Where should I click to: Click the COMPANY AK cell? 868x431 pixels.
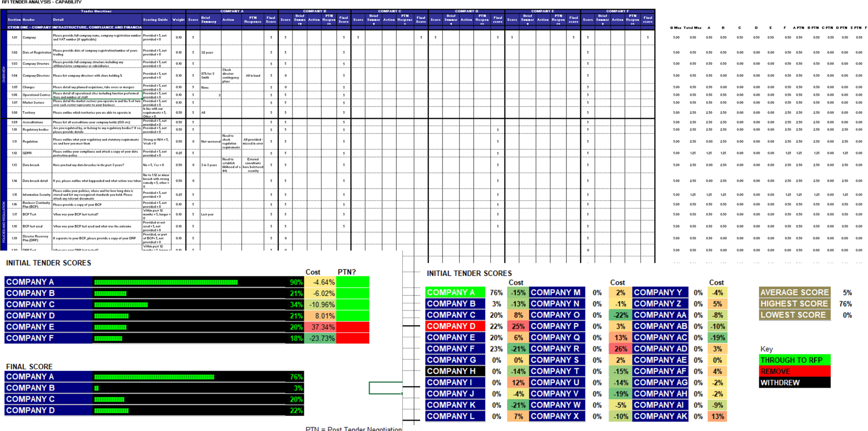tap(660, 417)
